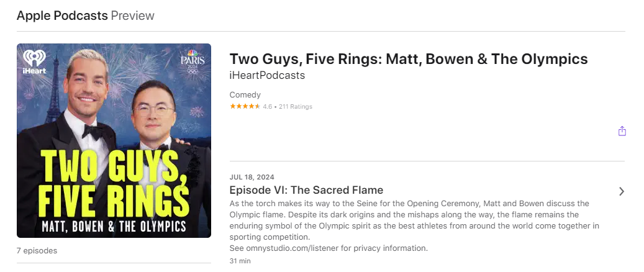Expand Episode VI with the right chevron
Viewport: 644px width, 272px height.
pos(622,191)
